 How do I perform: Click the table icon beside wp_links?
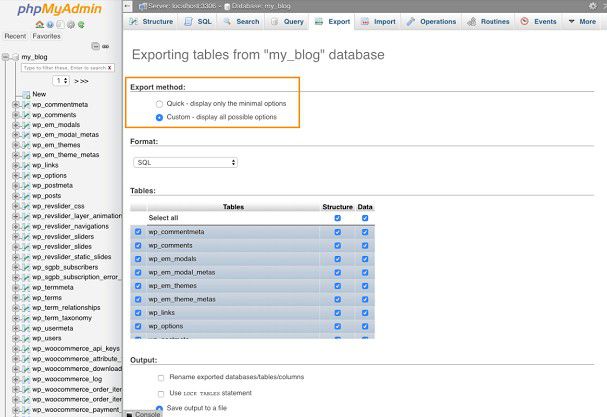[x=26, y=165]
